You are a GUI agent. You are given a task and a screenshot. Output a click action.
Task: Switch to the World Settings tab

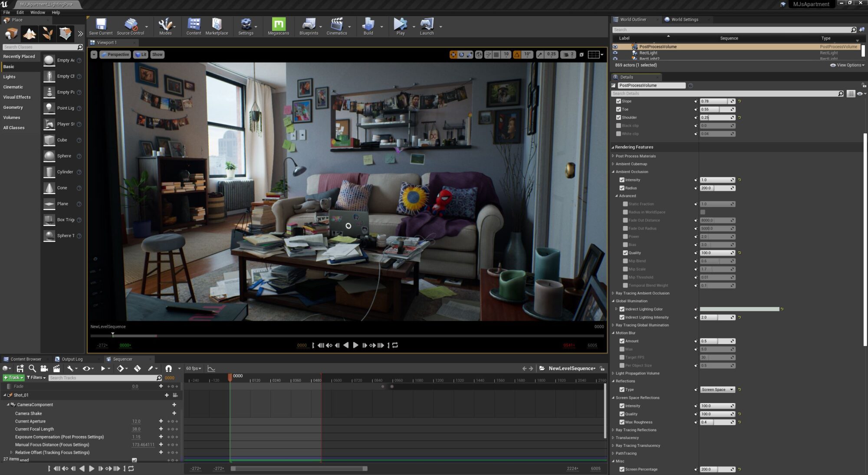point(684,20)
